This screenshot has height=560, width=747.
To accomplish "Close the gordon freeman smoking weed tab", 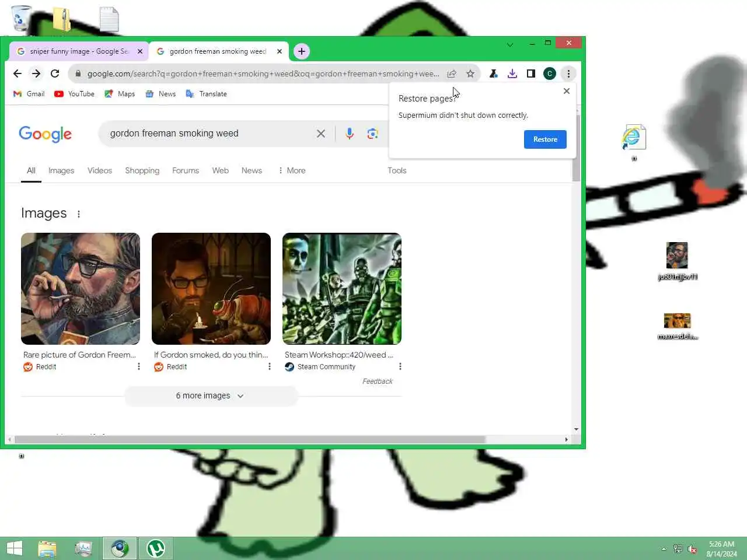I will pyautogui.click(x=280, y=51).
